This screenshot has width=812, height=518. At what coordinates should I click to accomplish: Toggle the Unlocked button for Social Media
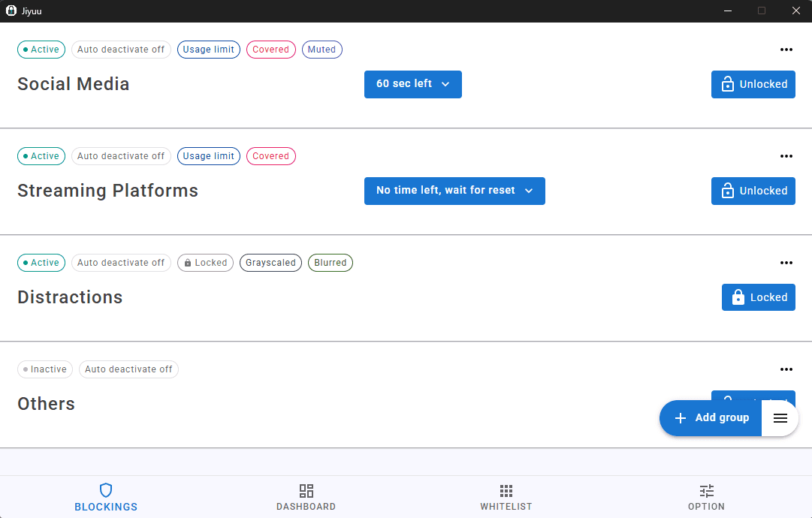pos(753,85)
